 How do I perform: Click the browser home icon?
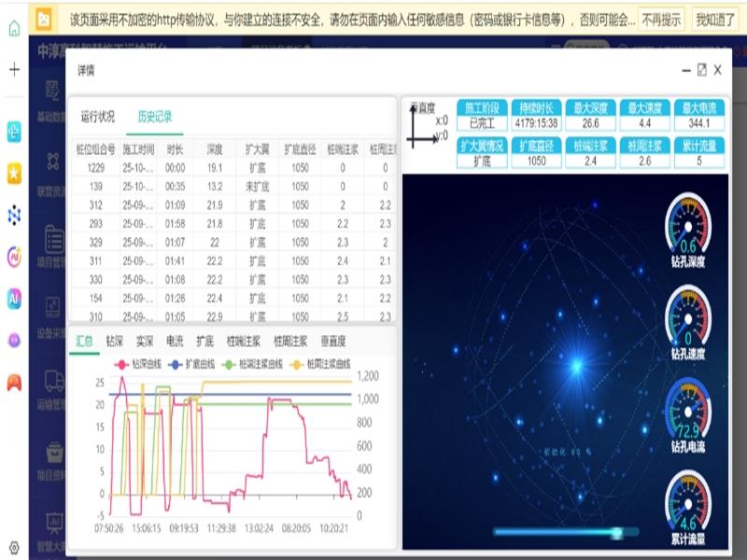tap(14, 28)
